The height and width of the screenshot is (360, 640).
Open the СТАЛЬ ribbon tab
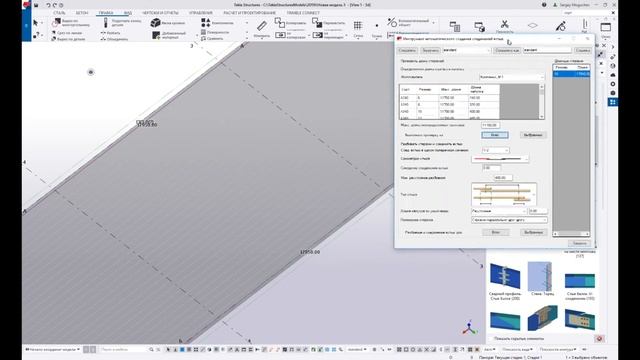tap(59, 13)
